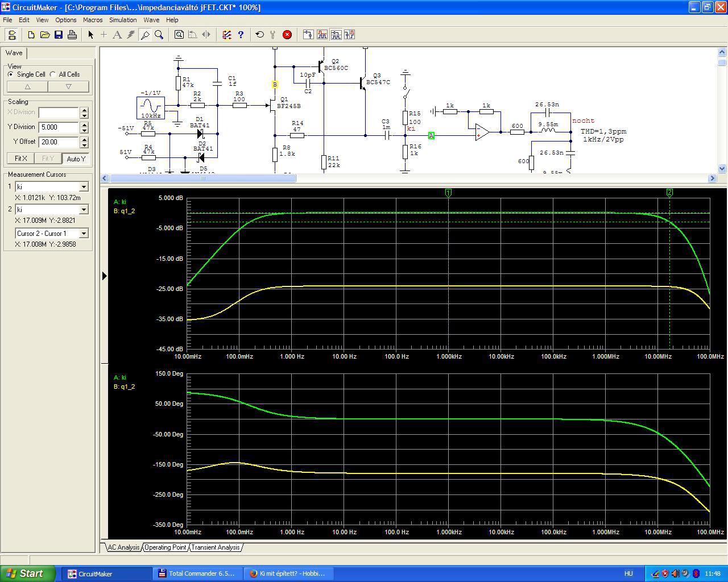Select the Single Cell radio button
Viewport: 728px width, 582px height.
point(11,74)
